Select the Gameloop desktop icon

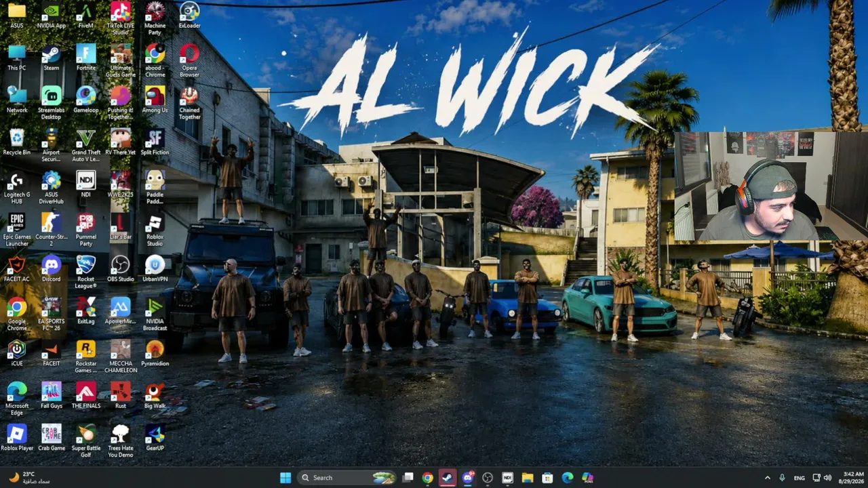tap(86, 100)
